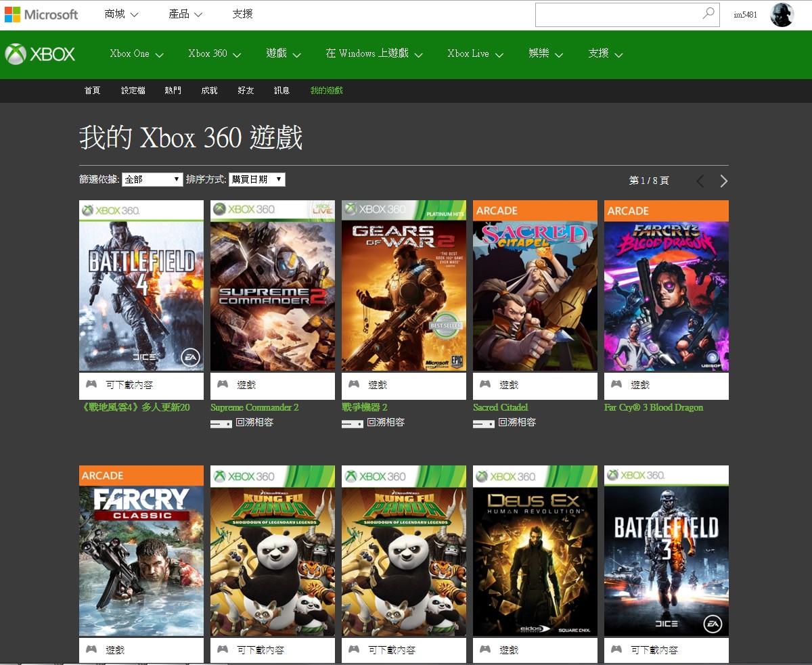Open the im5481 profile avatar
The image size is (812, 665).
(x=782, y=15)
